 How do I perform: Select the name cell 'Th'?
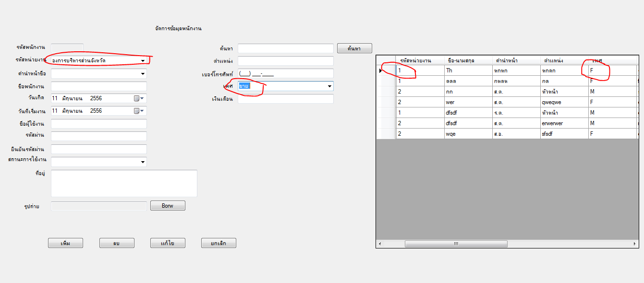point(469,71)
